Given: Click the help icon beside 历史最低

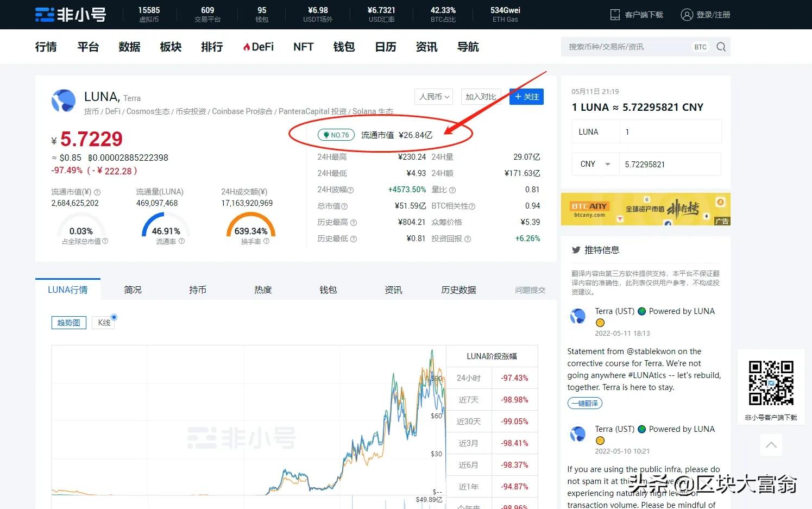Looking at the screenshot, I should point(354,239).
